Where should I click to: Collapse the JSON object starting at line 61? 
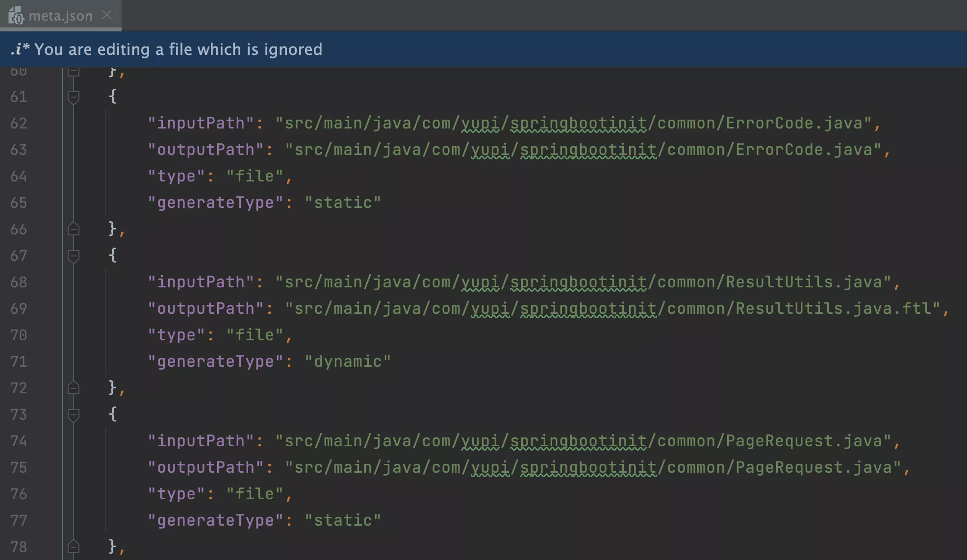[x=74, y=97]
